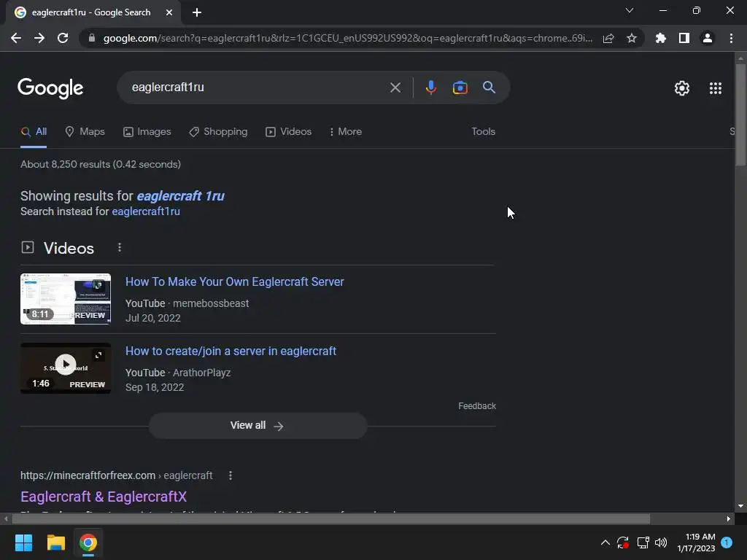This screenshot has width=747, height=560.
Task: Clear the search box text
Action: coord(395,87)
